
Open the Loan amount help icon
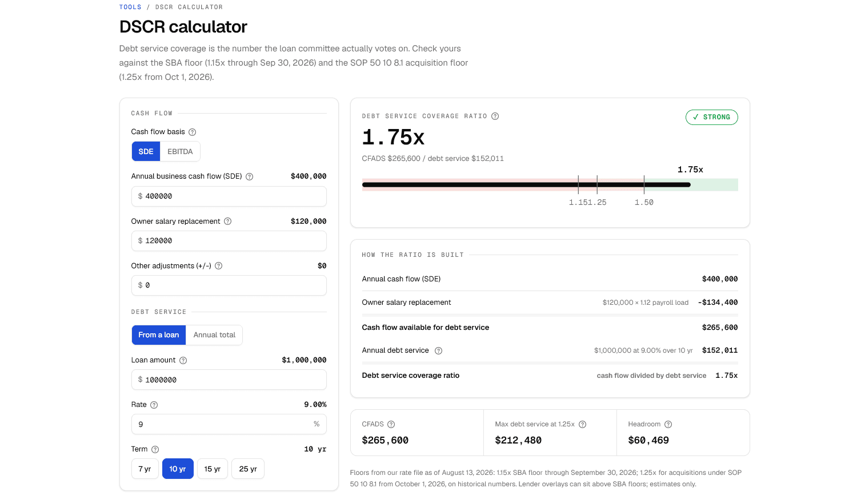pyautogui.click(x=183, y=360)
